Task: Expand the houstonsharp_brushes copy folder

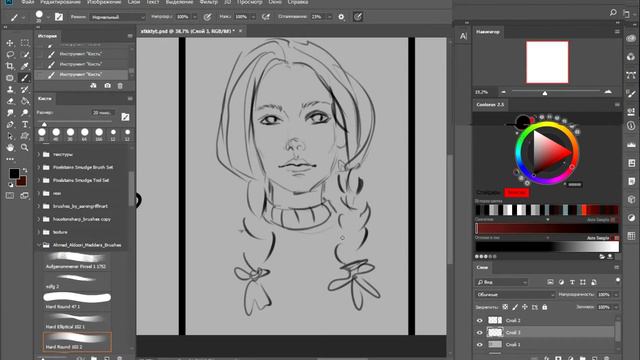Action: point(39,219)
